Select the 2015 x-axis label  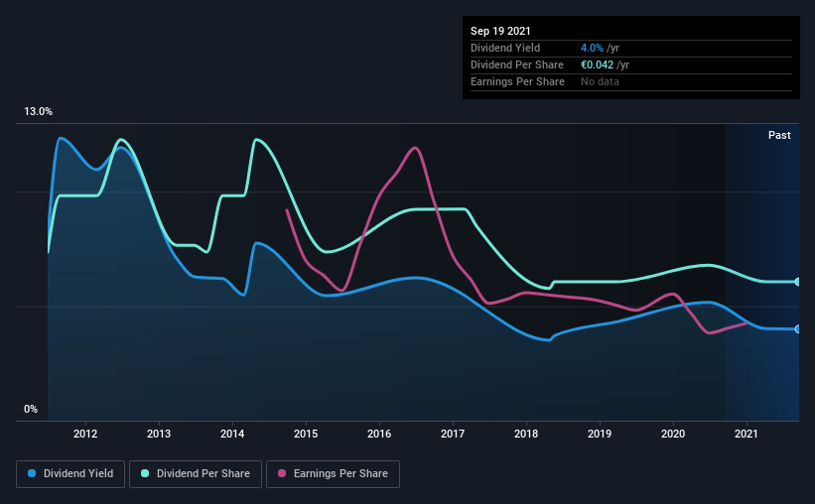pos(306,434)
